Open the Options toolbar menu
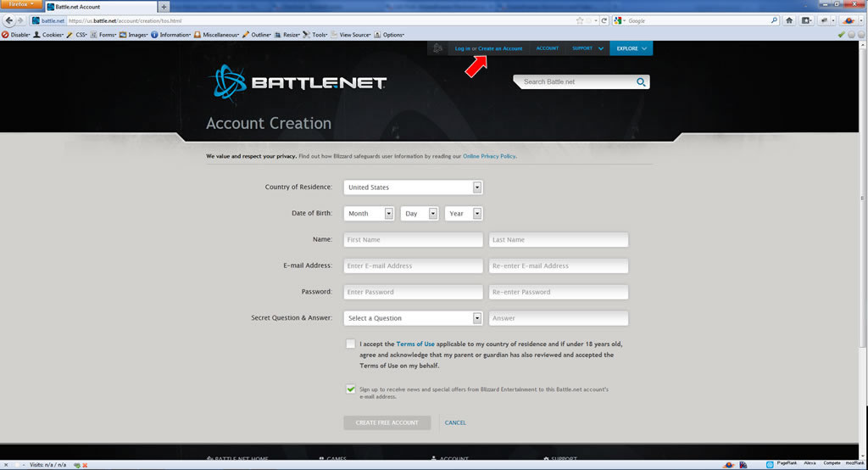Image resolution: width=868 pixels, height=470 pixels. point(389,35)
